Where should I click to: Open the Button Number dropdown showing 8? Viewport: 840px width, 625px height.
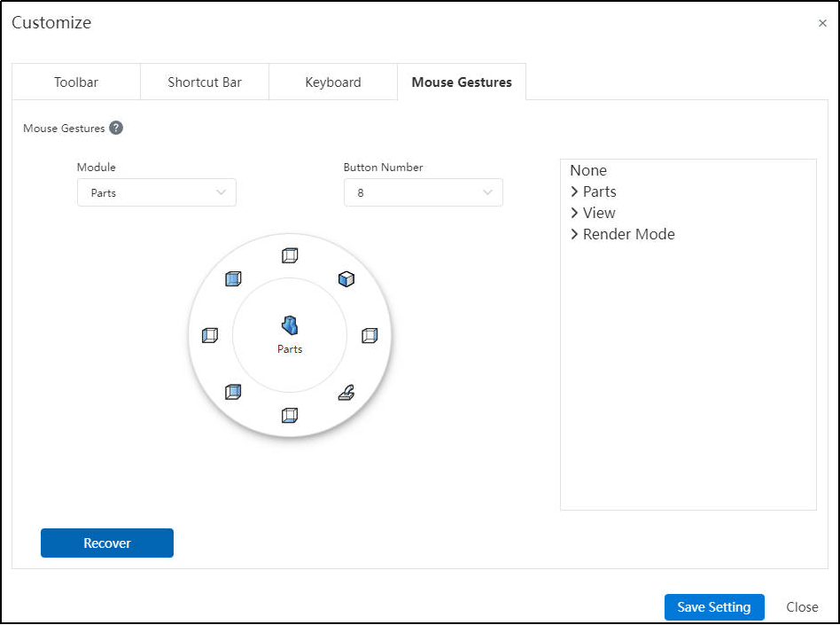(424, 192)
